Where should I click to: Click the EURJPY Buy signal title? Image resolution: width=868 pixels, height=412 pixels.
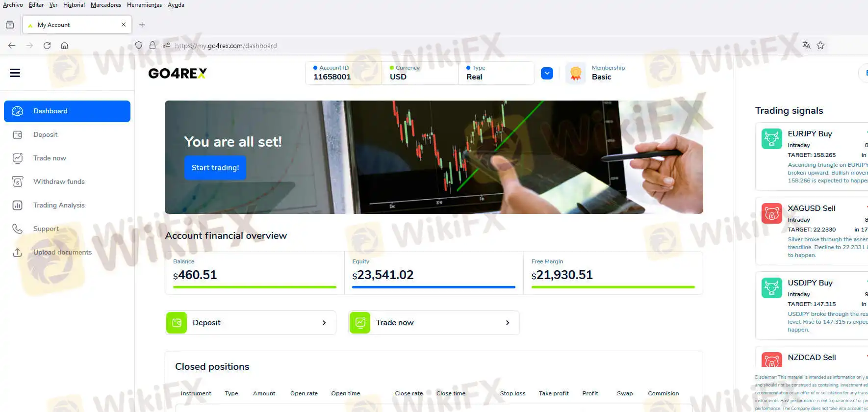(810, 134)
